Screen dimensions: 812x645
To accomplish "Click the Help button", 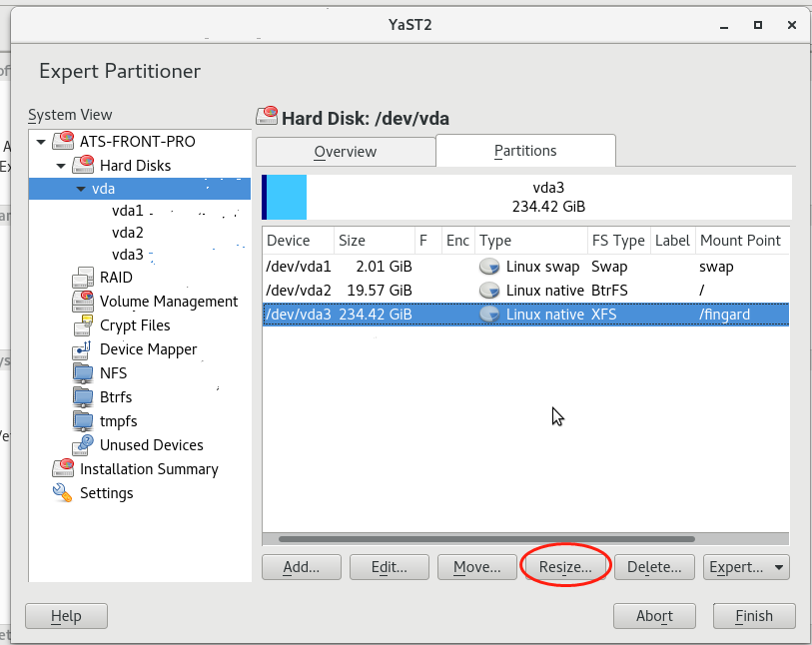I will (66, 616).
